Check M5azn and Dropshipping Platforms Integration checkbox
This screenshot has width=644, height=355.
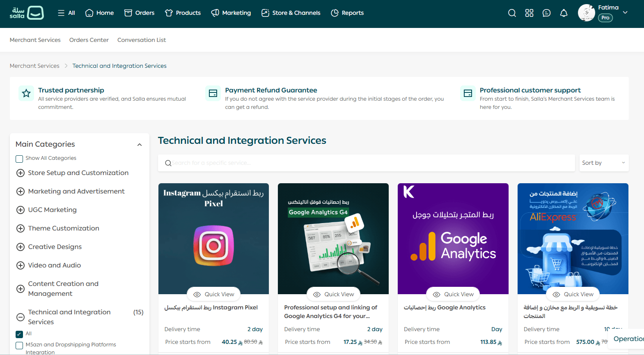pos(19,345)
